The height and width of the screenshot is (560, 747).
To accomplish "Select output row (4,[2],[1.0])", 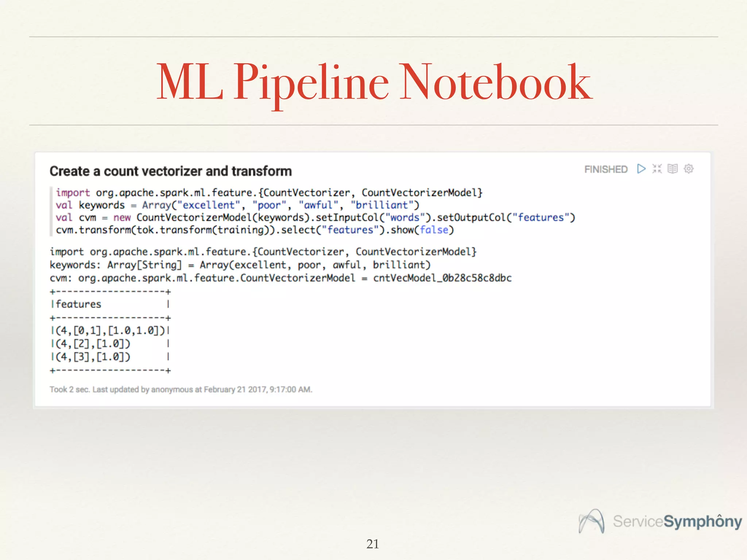I will (93, 344).
